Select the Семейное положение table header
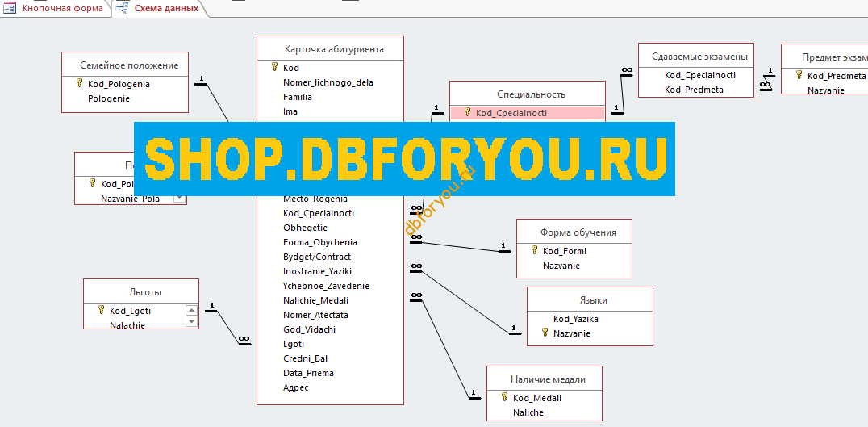The height and width of the screenshot is (427, 868). (125, 65)
